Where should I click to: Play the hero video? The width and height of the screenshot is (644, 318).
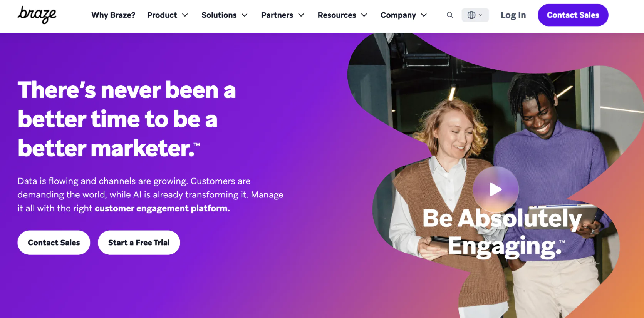point(496,189)
